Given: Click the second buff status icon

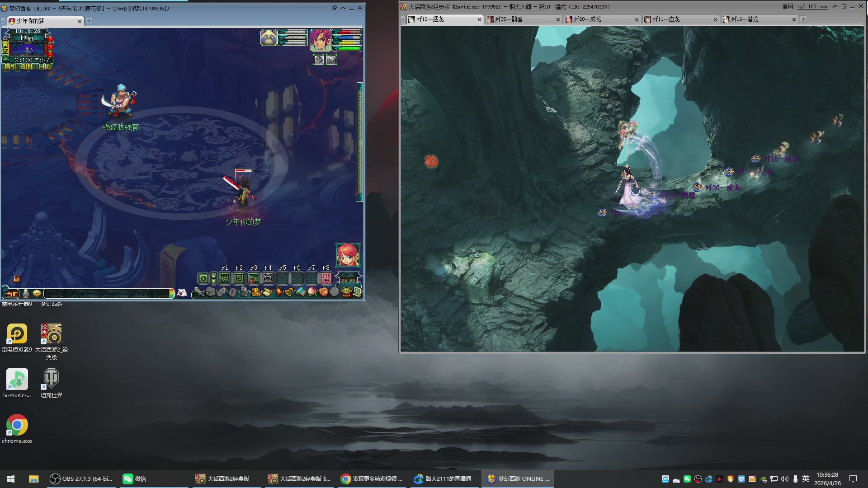Looking at the screenshot, I should pyautogui.click(x=331, y=59).
